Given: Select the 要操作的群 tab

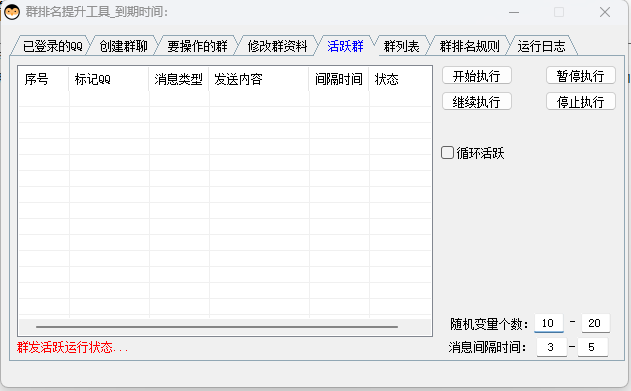Looking at the screenshot, I should (197, 46).
